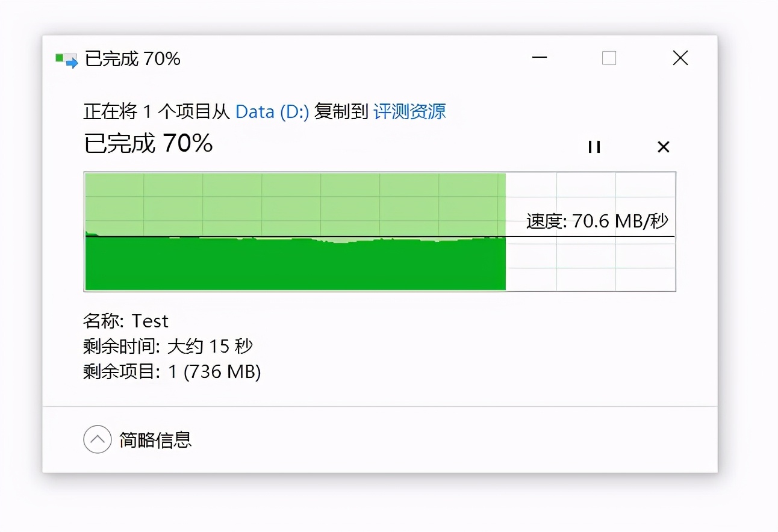Close the copy progress window
The height and width of the screenshot is (532, 778).
coord(680,58)
